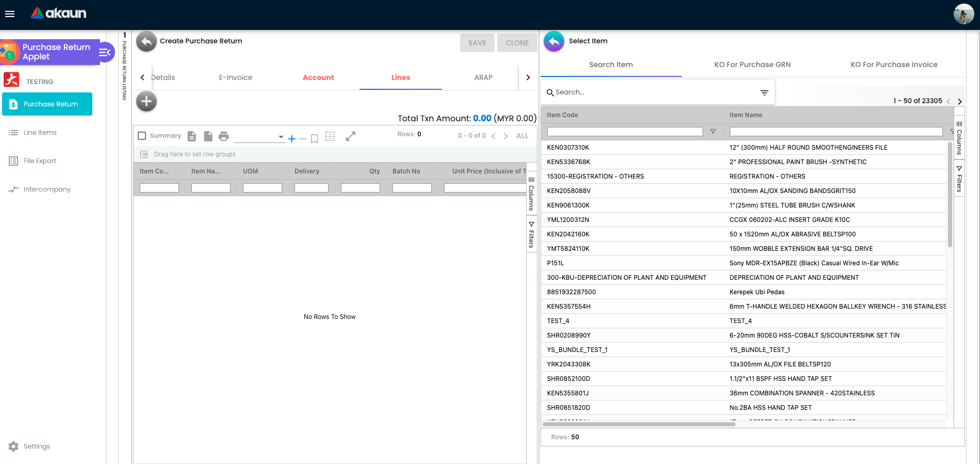Click the CLONE button

pyautogui.click(x=517, y=43)
